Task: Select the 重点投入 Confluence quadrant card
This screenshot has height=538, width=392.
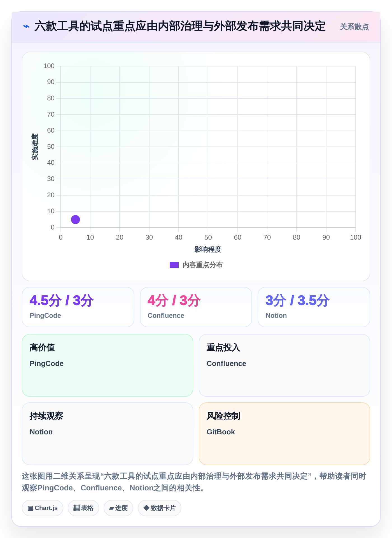Action: [284, 365]
